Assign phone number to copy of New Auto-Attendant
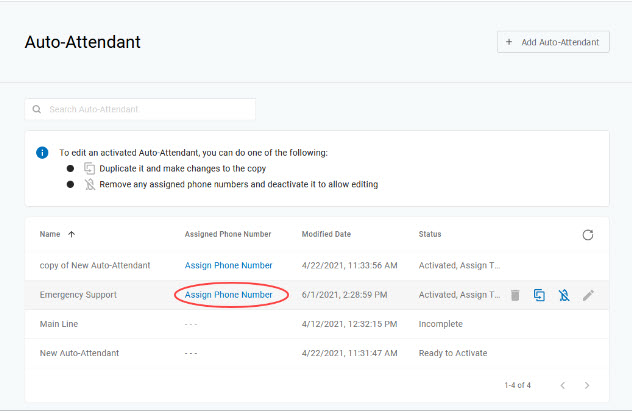632x414 pixels. point(228,265)
